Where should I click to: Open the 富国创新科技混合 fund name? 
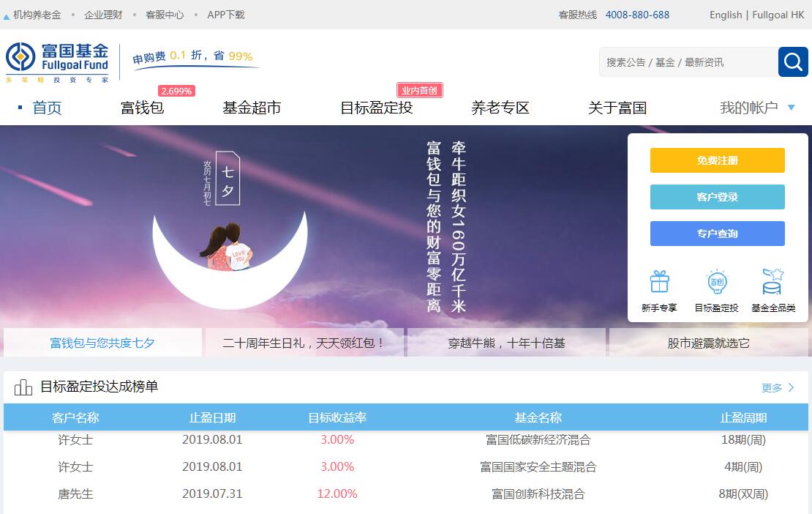click(x=538, y=493)
